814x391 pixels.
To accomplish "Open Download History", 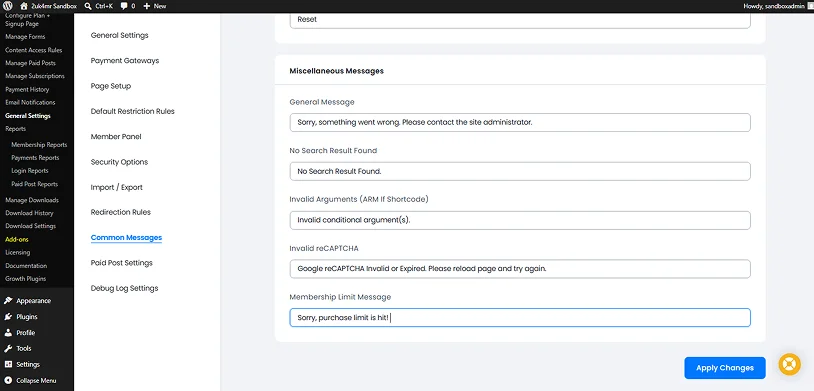I will [x=29, y=213].
